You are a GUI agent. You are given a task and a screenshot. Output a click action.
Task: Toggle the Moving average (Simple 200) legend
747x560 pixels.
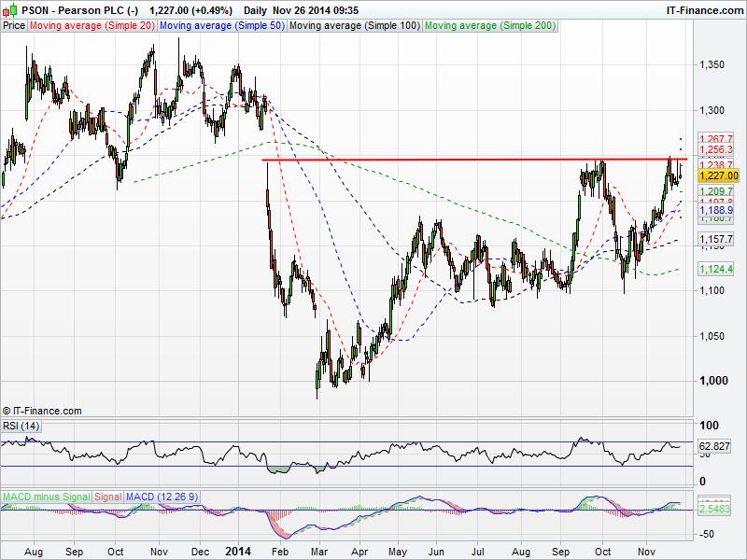[x=489, y=26]
